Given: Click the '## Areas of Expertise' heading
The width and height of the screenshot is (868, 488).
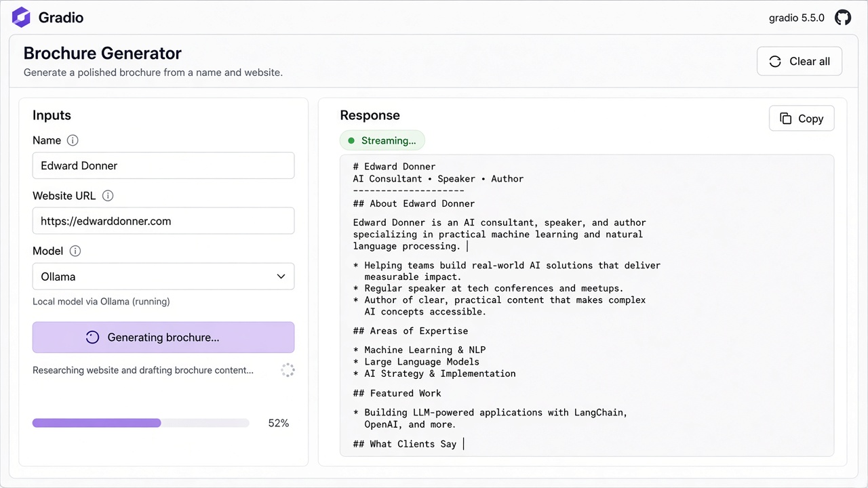Looking at the screenshot, I should click(x=411, y=331).
